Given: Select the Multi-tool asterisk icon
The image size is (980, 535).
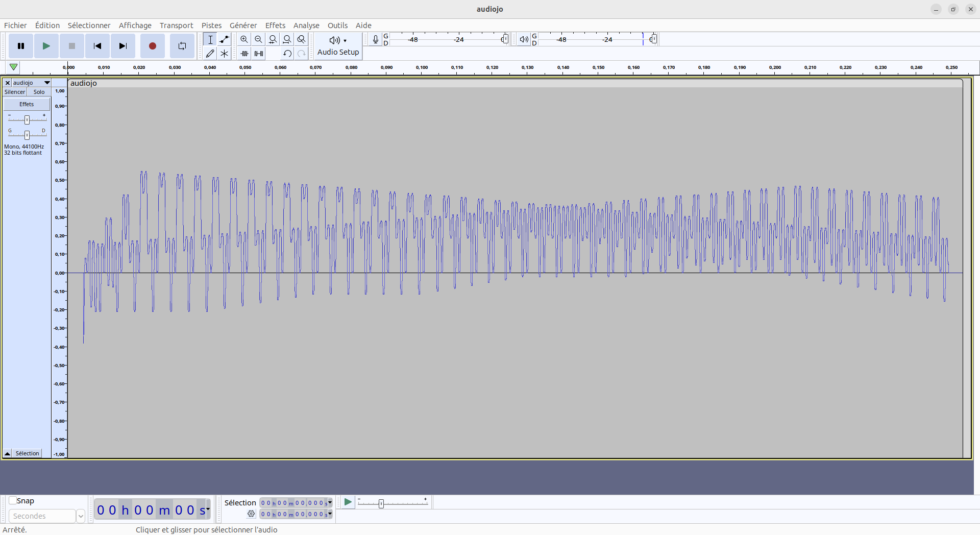Looking at the screenshot, I should [x=224, y=53].
